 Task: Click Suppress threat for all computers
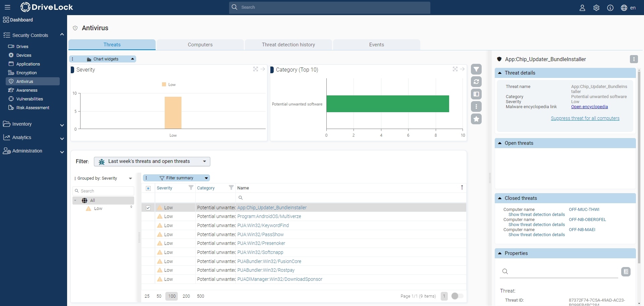coord(585,118)
